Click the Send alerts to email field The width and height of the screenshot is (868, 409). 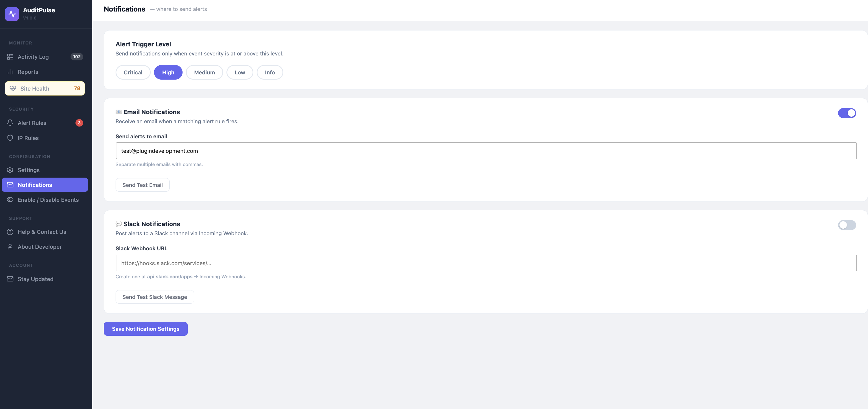coord(486,151)
